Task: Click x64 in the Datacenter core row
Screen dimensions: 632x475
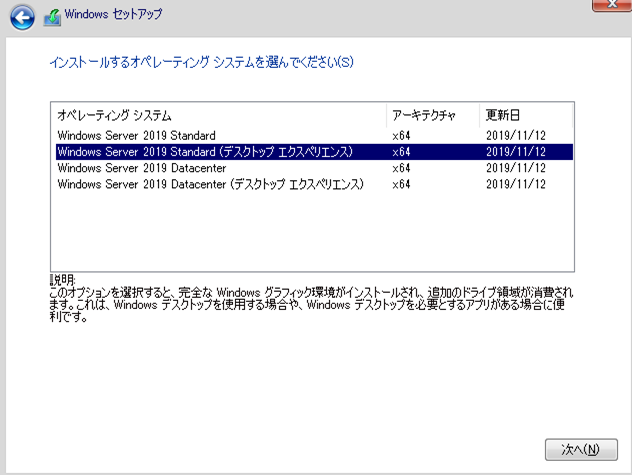Action: 401,168
